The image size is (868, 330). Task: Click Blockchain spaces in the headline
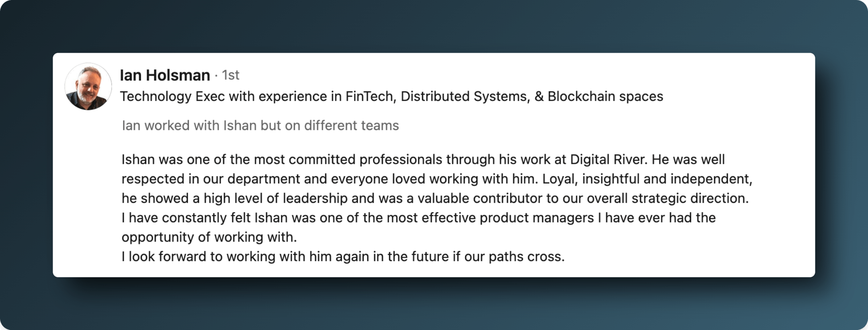pos(605,97)
